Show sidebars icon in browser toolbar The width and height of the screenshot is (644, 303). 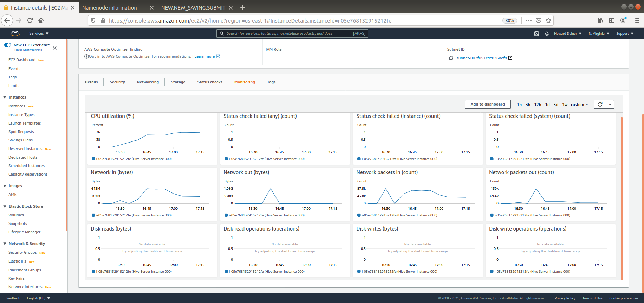[612, 20]
